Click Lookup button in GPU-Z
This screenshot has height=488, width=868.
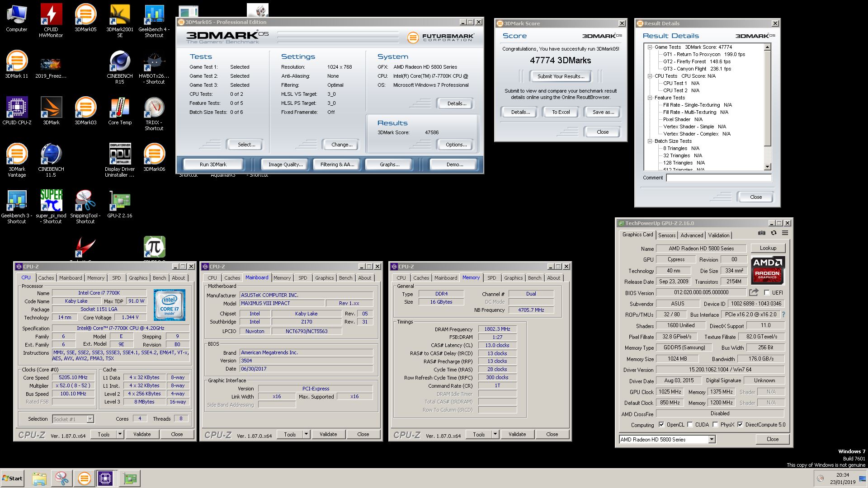tap(768, 248)
